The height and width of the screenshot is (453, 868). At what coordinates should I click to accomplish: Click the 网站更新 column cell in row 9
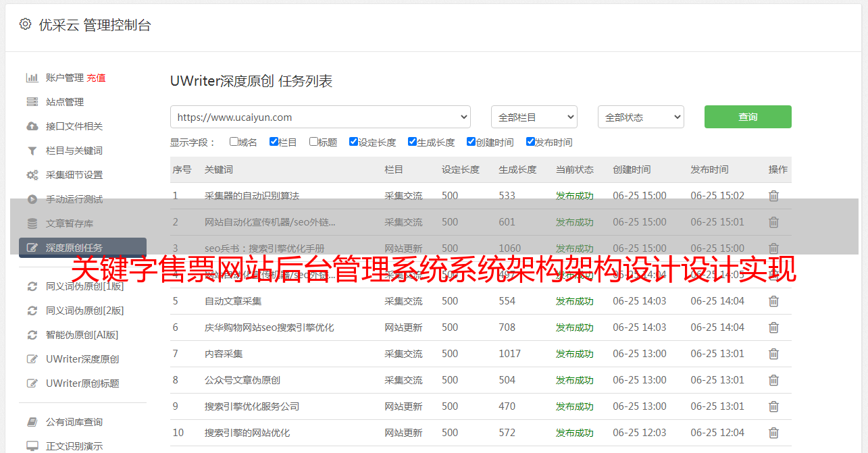coord(403,406)
